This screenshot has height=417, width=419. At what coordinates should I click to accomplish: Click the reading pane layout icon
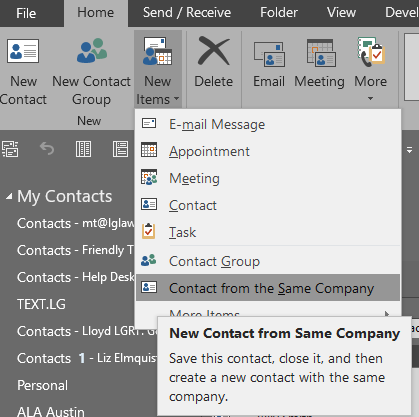pyautogui.click(x=120, y=149)
